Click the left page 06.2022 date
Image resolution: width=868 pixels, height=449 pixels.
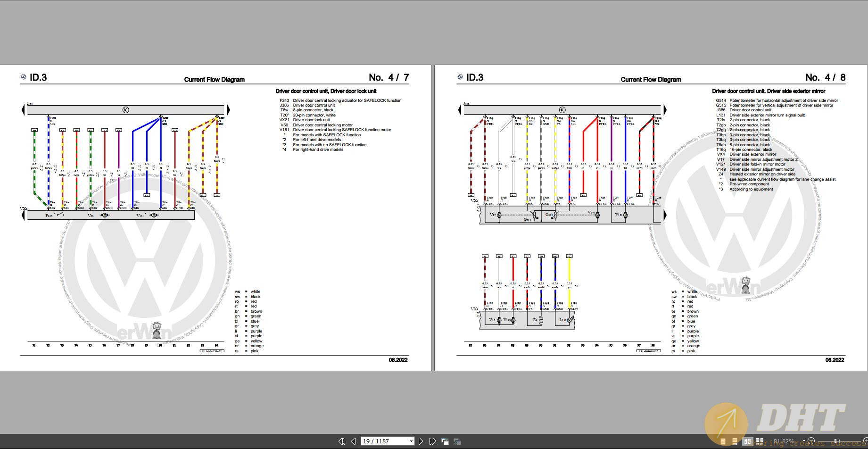(x=398, y=360)
